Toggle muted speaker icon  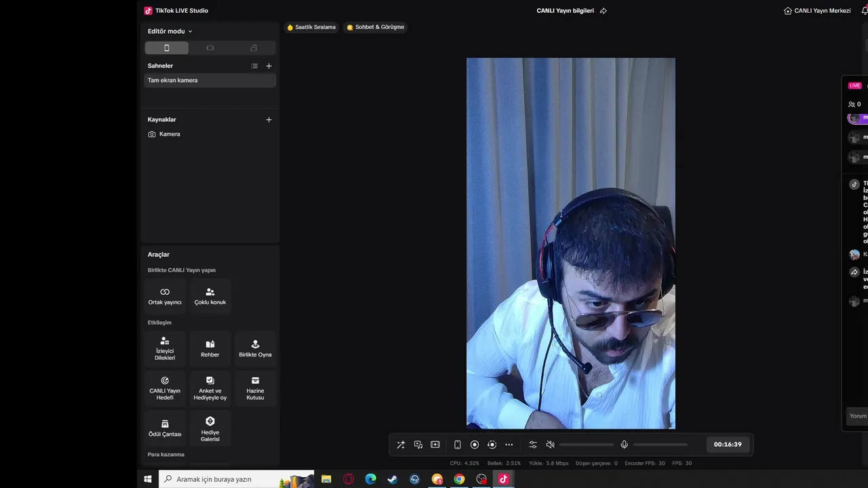pos(550,445)
